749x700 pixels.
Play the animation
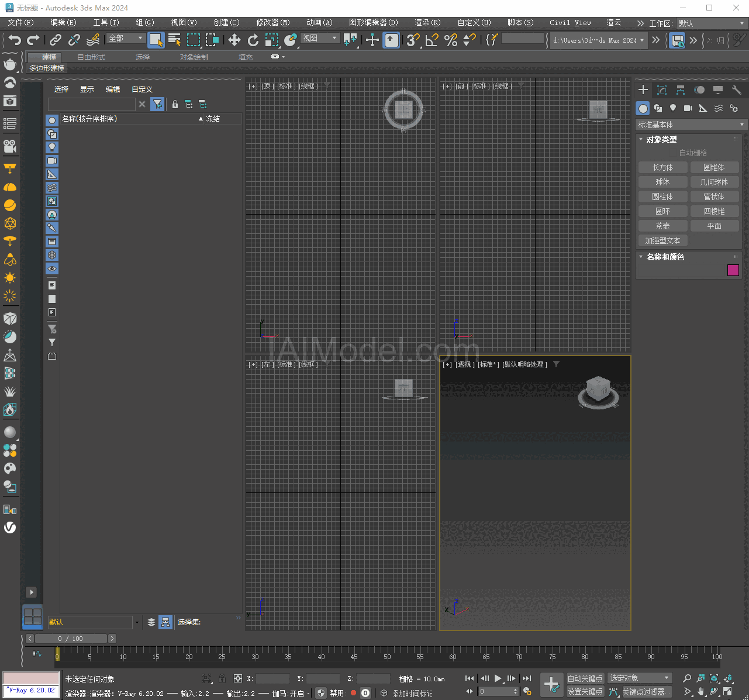click(x=498, y=678)
